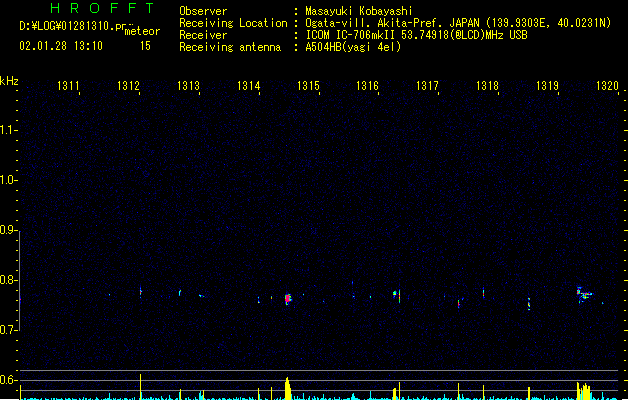Click the Receiving Location label
Viewport: 629px width, 400px height.
tap(233, 23)
